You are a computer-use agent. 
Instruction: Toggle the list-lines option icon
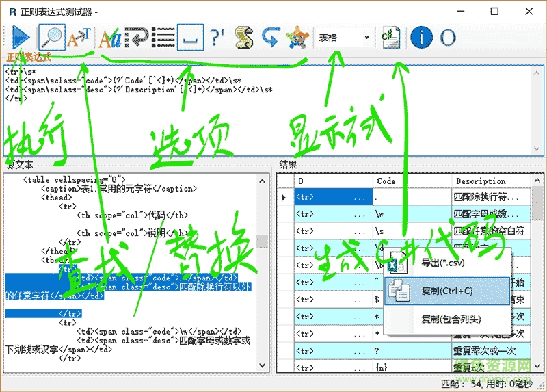[163, 37]
